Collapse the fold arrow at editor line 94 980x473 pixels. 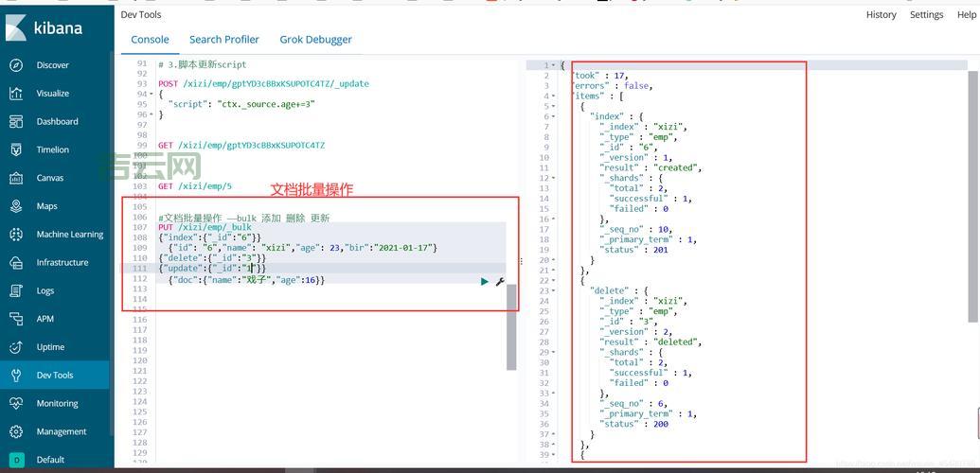151,95
